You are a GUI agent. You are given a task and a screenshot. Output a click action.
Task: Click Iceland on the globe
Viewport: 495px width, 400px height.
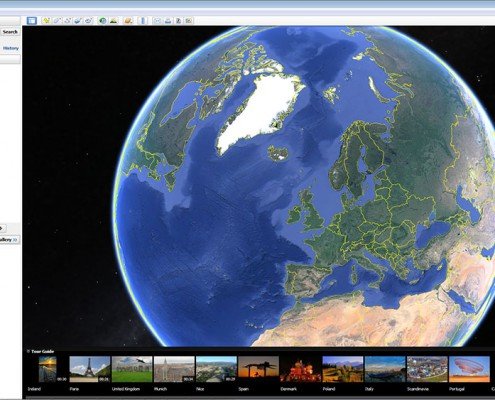pos(278,153)
